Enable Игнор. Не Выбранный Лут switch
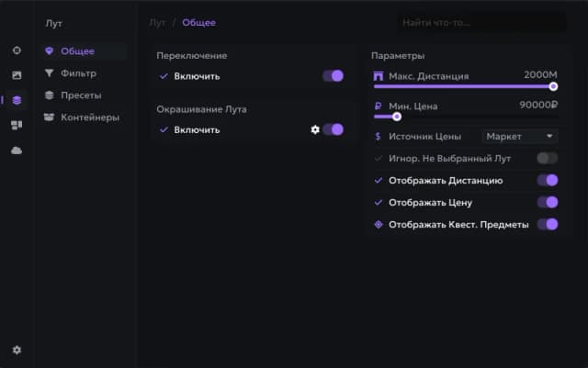The height and width of the screenshot is (368, 588). pyautogui.click(x=548, y=158)
